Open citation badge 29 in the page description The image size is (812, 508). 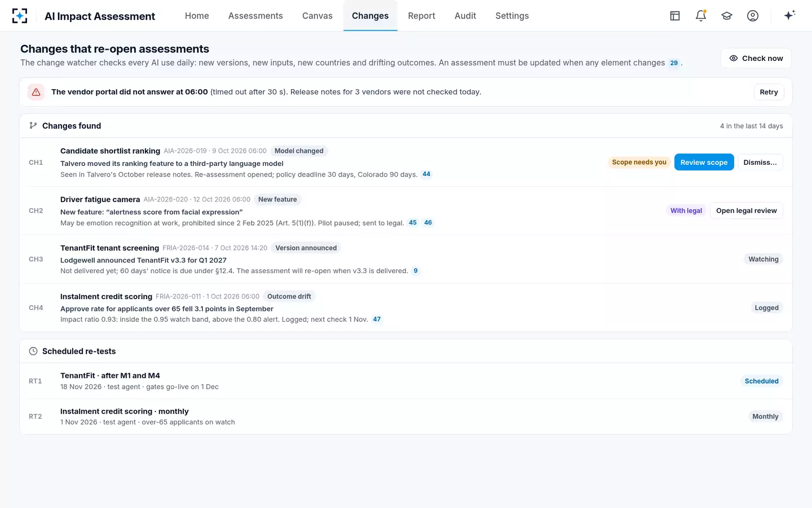674,63
